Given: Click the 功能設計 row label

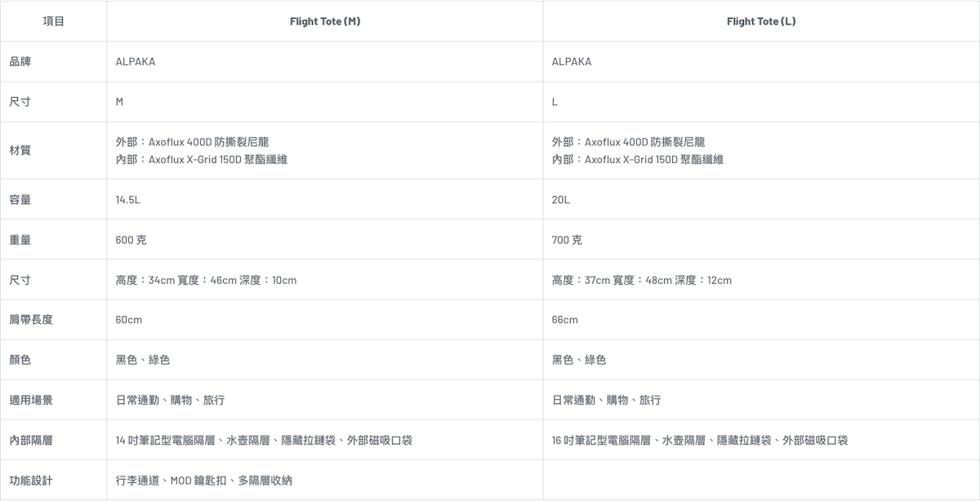Looking at the screenshot, I should click(31, 481).
